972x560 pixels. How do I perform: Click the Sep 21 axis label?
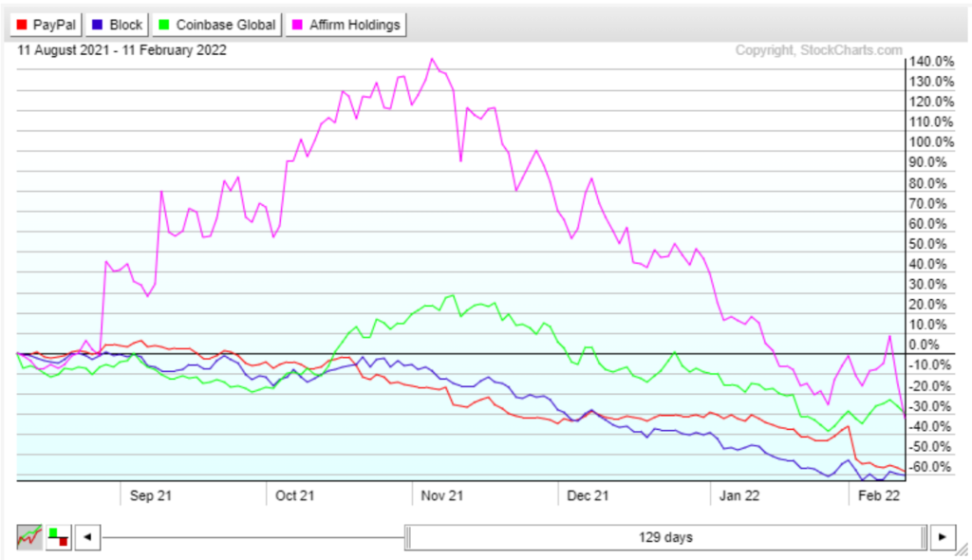[x=151, y=495]
